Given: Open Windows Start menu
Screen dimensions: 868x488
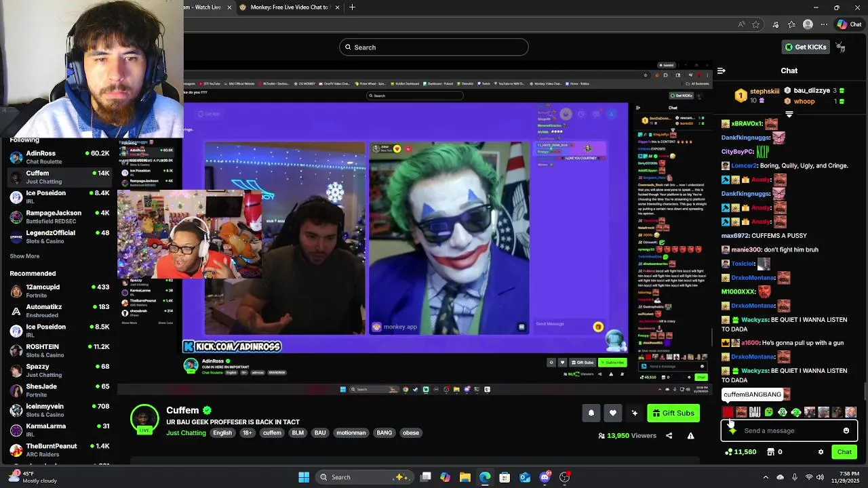Looking at the screenshot, I should click(x=304, y=477).
